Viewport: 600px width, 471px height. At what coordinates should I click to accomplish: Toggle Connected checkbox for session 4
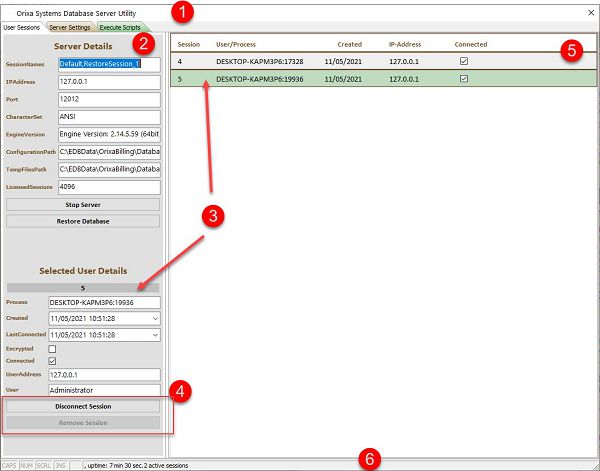pyautogui.click(x=464, y=61)
